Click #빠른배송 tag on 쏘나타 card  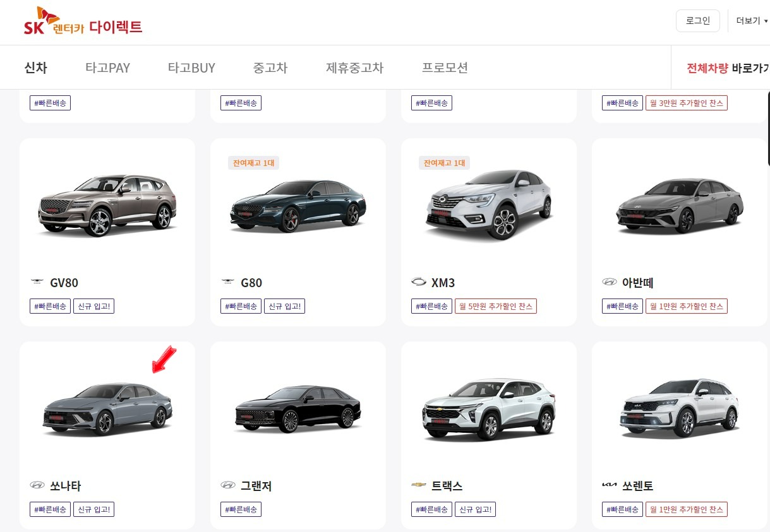point(50,509)
